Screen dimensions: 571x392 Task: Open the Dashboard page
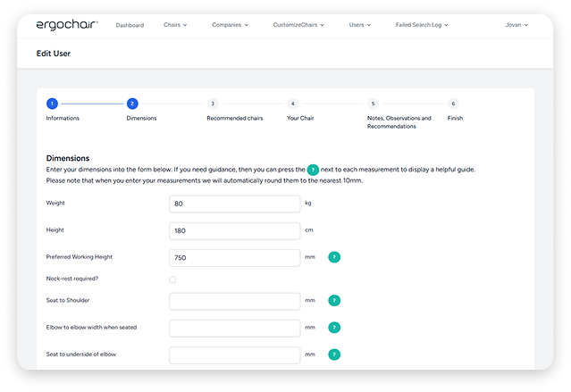coord(130,25)
